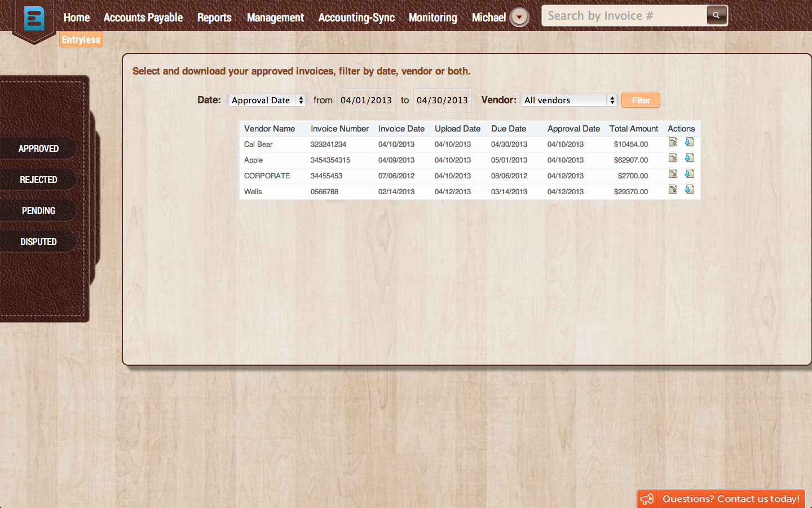Click due date 04/30/2013 in Cal Bear row
812x508 pixels.
[x=509, y=144]
